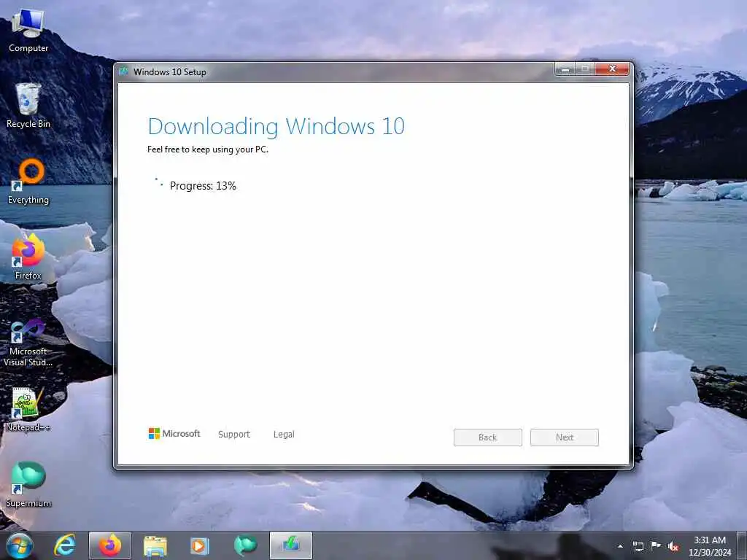747x560 pixels.
Task: Minimize the Windows 10 Setup window
Action: click(x=565, y=69)
